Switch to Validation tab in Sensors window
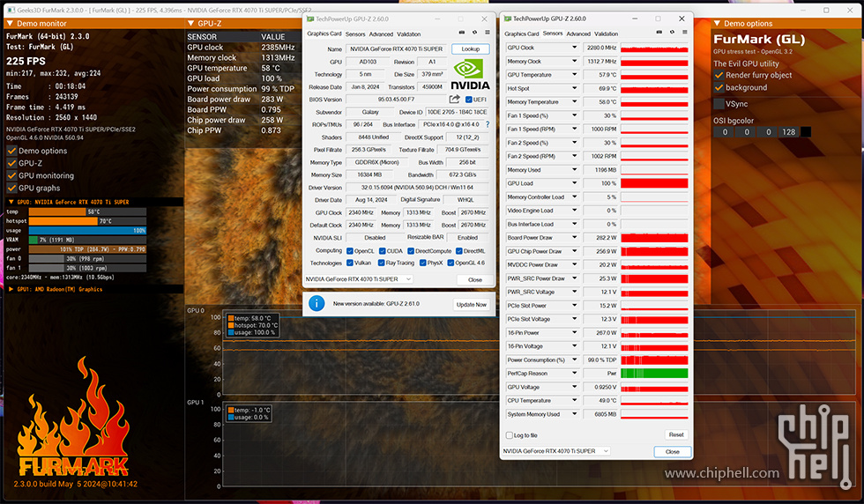The width and height of the screenshot is (864, 504). pos(607,34)
